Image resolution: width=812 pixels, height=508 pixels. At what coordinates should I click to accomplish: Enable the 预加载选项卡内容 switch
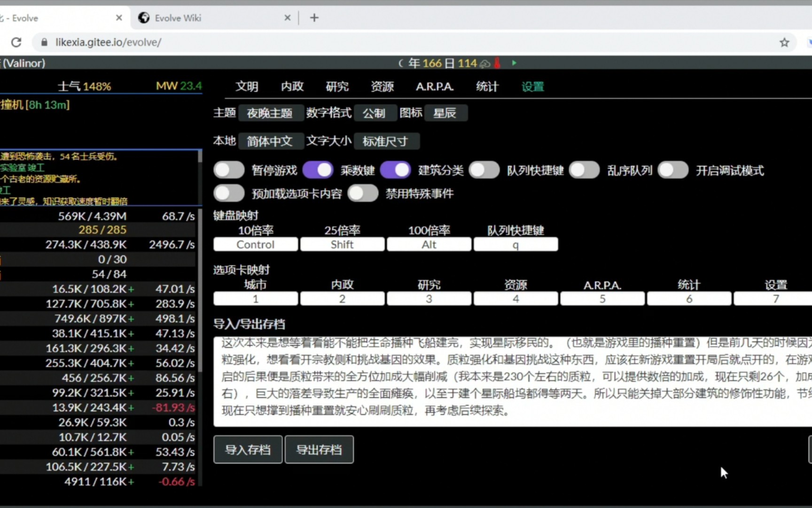point(229,193)
